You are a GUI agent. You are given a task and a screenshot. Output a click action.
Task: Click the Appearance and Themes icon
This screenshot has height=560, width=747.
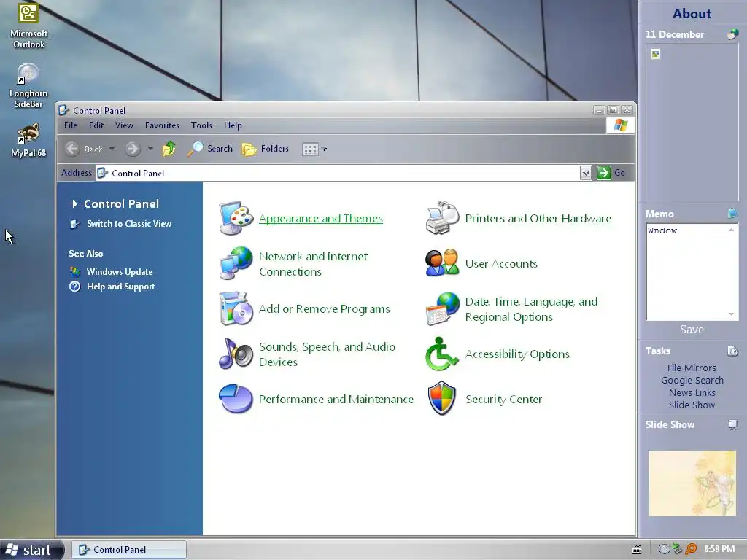(x=236, y=218)
